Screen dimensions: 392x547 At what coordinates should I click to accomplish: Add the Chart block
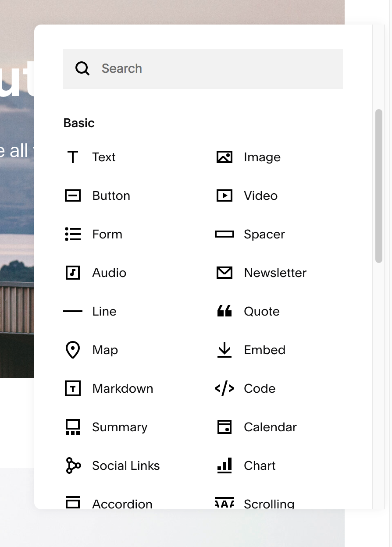[246, 465]
